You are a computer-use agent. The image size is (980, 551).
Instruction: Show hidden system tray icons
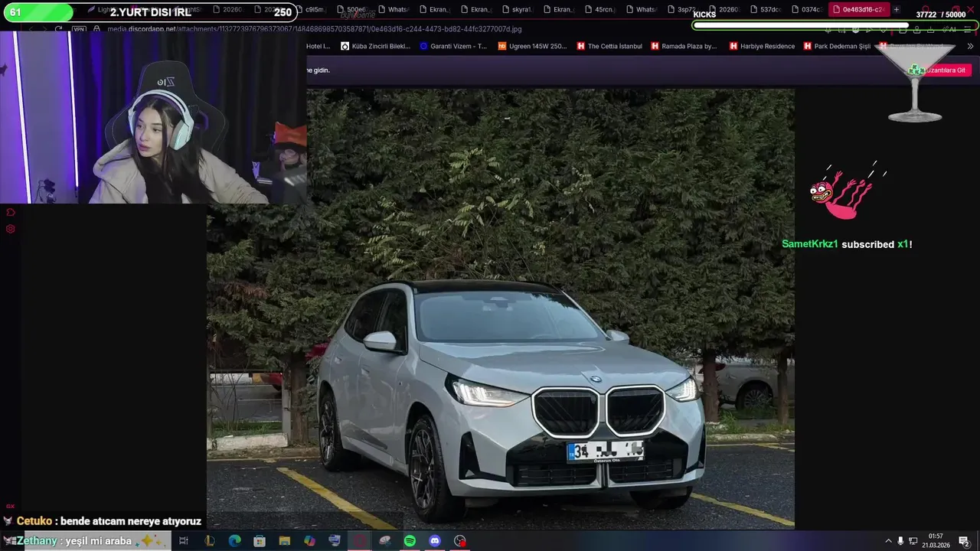(x=888, y=541)
